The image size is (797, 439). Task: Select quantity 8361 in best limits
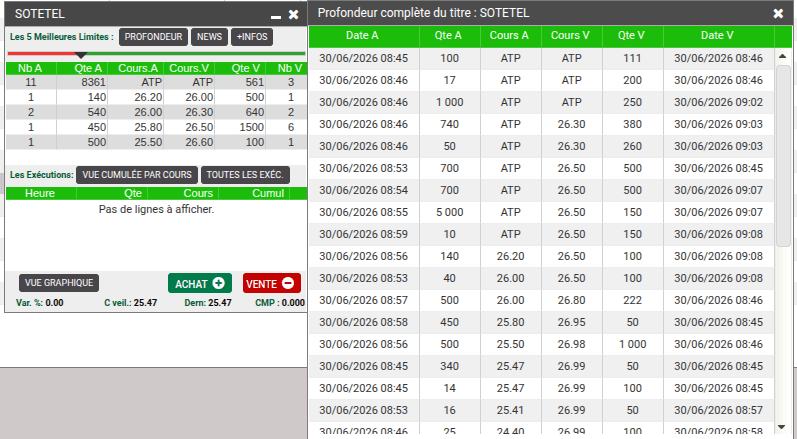93,82
